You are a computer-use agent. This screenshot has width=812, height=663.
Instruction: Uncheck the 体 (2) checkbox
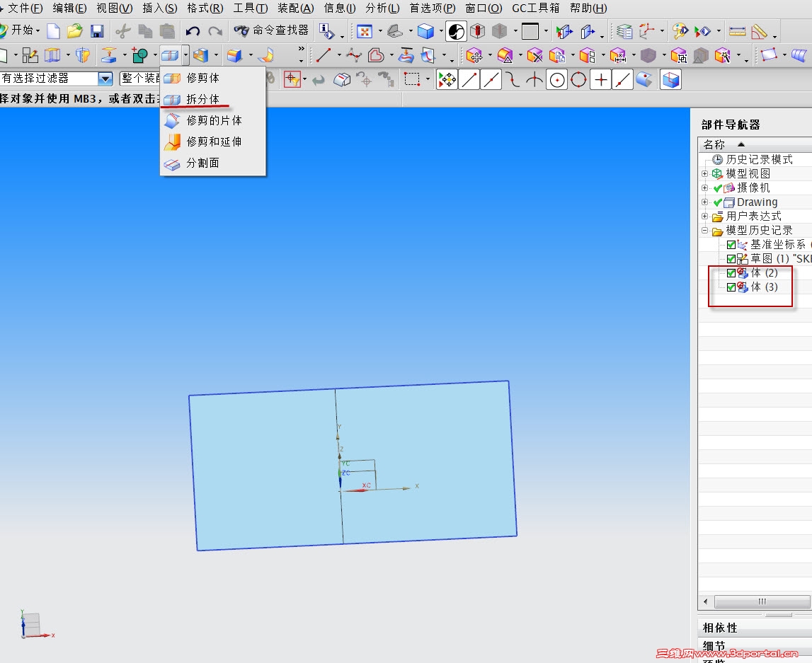[x=731, y=272]
